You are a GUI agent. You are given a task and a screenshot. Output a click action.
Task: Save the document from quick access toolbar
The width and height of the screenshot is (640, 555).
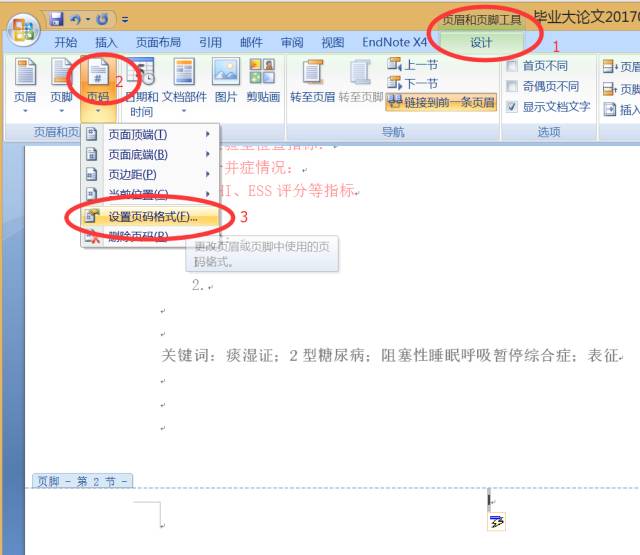click(x=56, y=19)
